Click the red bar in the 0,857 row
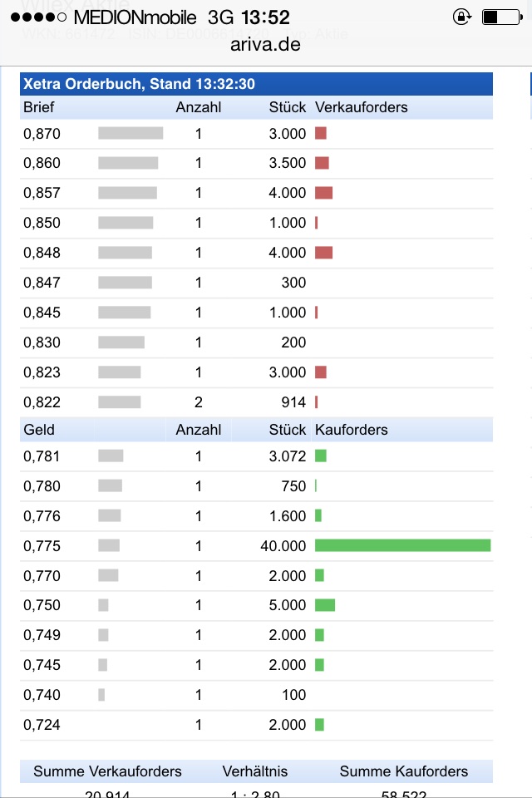Image resolution: width=532 pixels, height=798 pixels. [x=323, y=193]
